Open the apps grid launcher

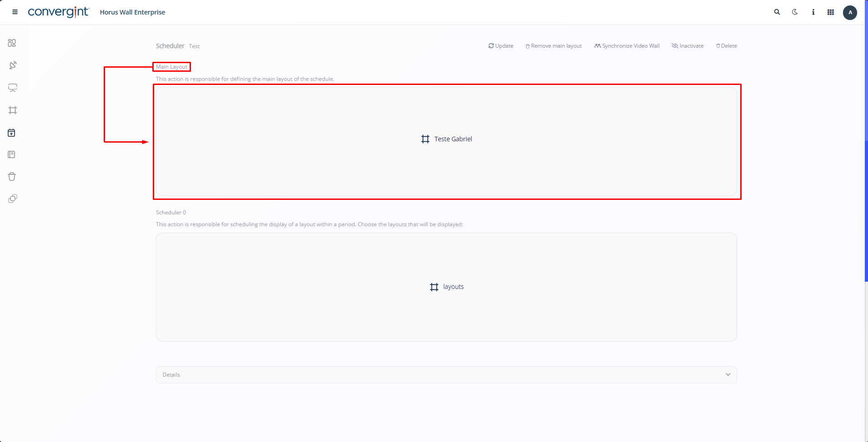831,12
